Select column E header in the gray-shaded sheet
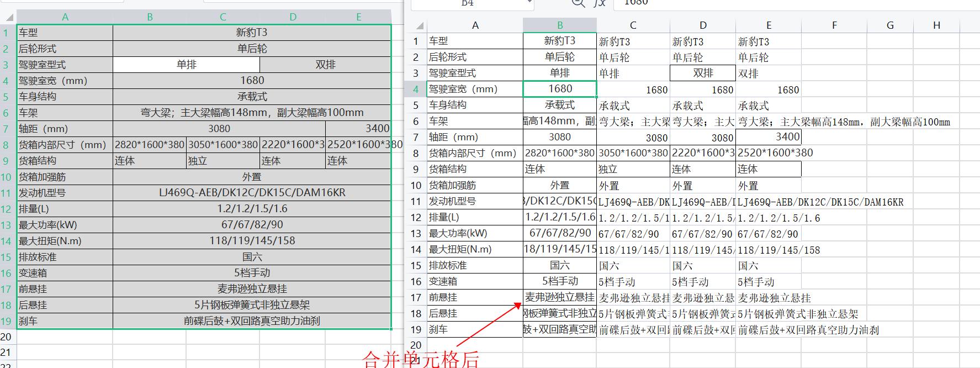980x368 pixels. (x=359, y=17)
